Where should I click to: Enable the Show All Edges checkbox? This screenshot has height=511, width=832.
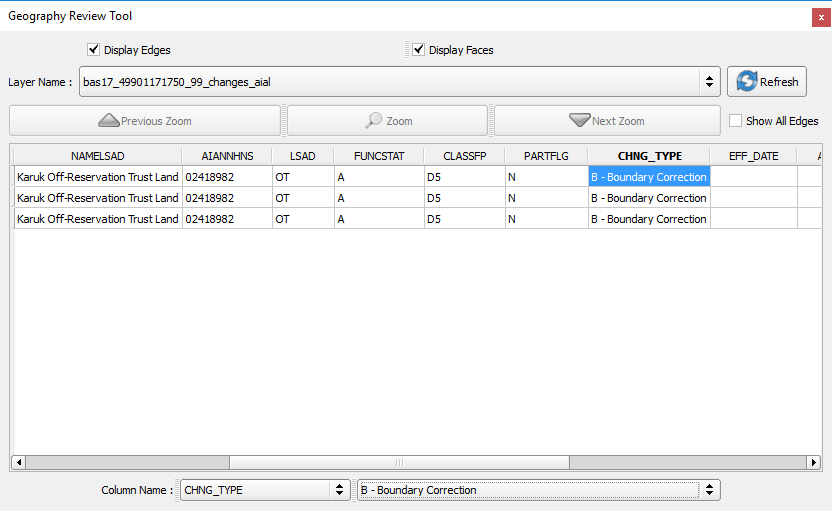click(x=735, y=120)
